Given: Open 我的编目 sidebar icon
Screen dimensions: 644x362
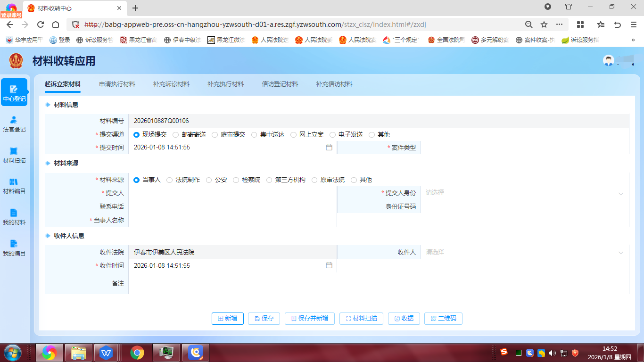Looking at the screenshot, I should [x=14, y=248].
